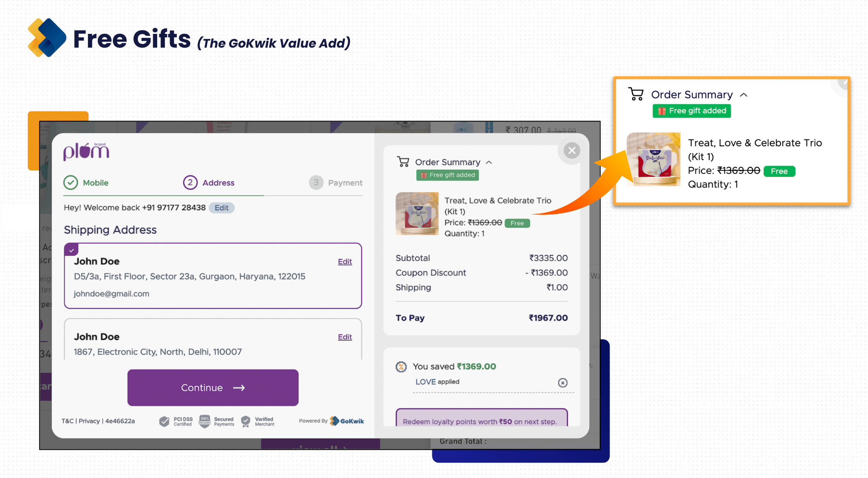Viewport: 868px width, 478px height.
Task: Click the Free gift added badge
Action: pyautogui.click(x=447, y=175)
